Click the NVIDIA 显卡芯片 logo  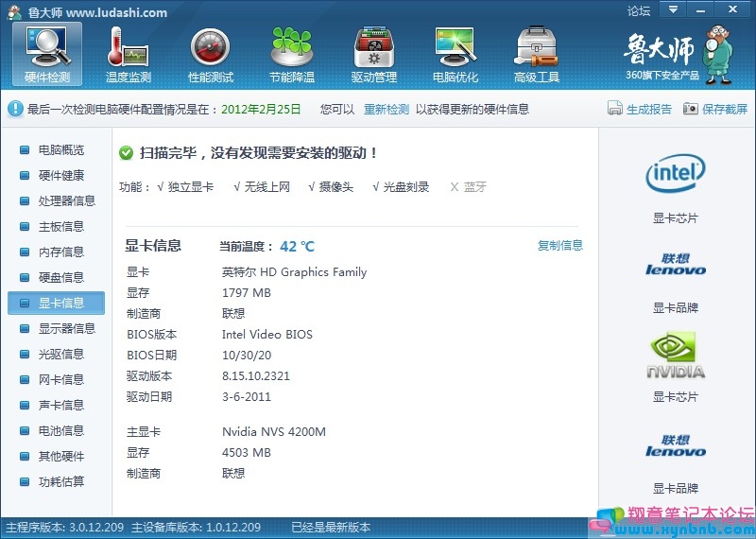[x=676, y=355]
